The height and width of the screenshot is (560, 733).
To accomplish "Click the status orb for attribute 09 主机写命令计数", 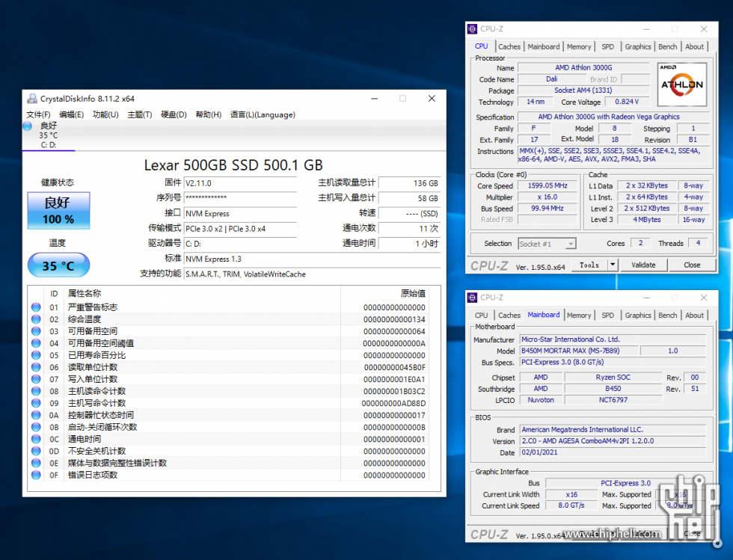I will click(x=36, y=403).
